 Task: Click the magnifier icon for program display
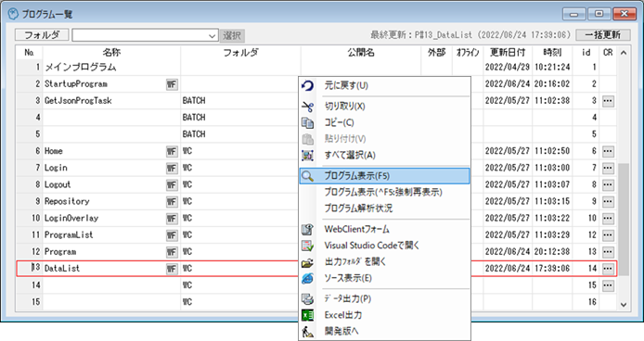[x=308, y=176]
